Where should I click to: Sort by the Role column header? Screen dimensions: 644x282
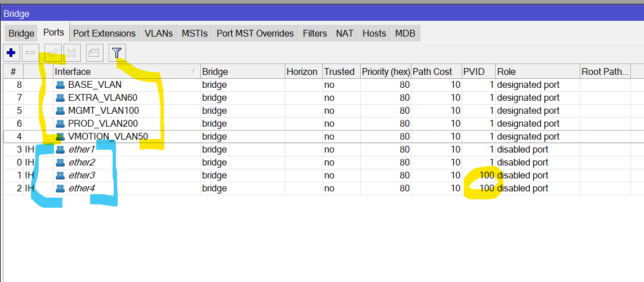coord(538,71)
